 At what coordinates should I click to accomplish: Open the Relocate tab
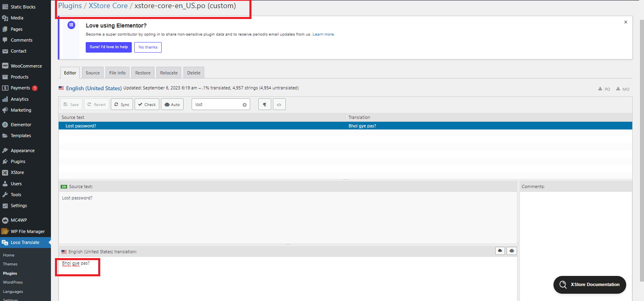tap(169, 73)
